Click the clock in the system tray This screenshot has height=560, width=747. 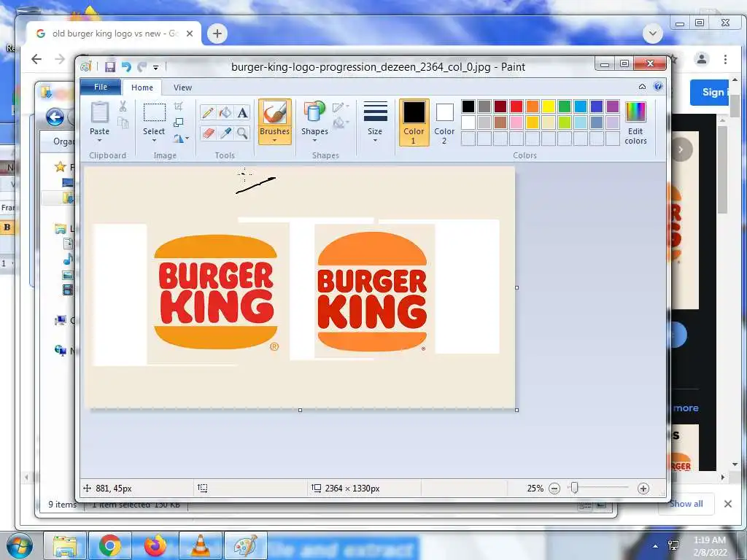(x=710, y=545)
